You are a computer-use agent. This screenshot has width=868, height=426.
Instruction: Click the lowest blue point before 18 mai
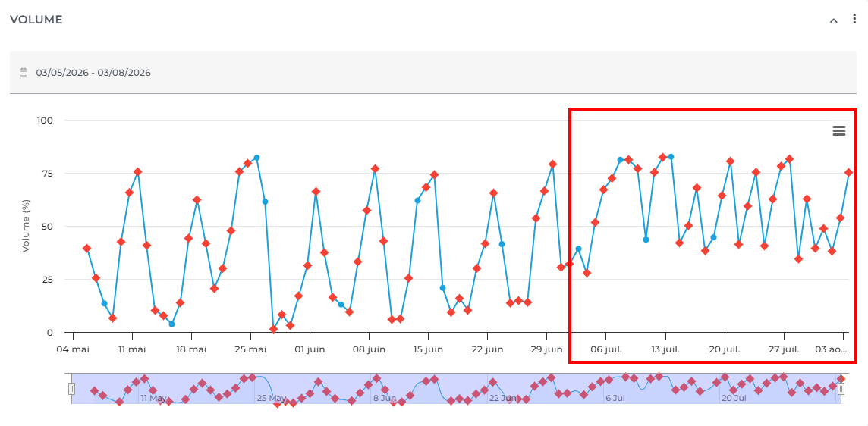click(x=171, y=324)
